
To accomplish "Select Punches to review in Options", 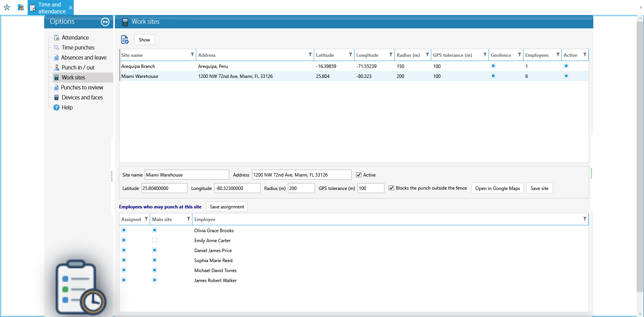I will click(82, 88).
